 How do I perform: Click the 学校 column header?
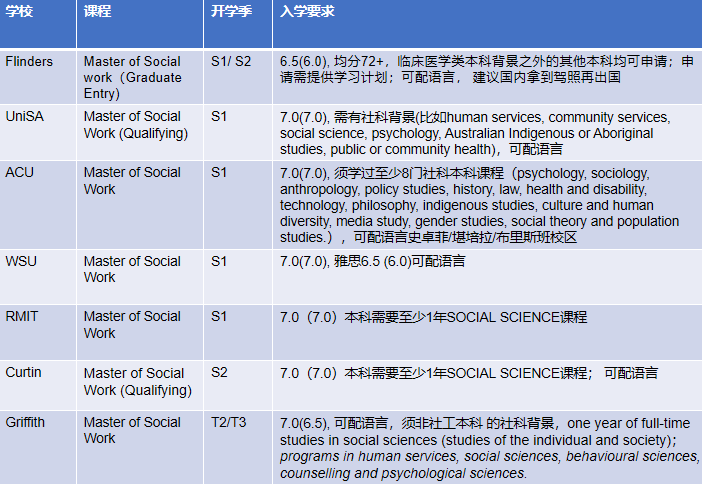pyautogui.click(x=21, y=11)
